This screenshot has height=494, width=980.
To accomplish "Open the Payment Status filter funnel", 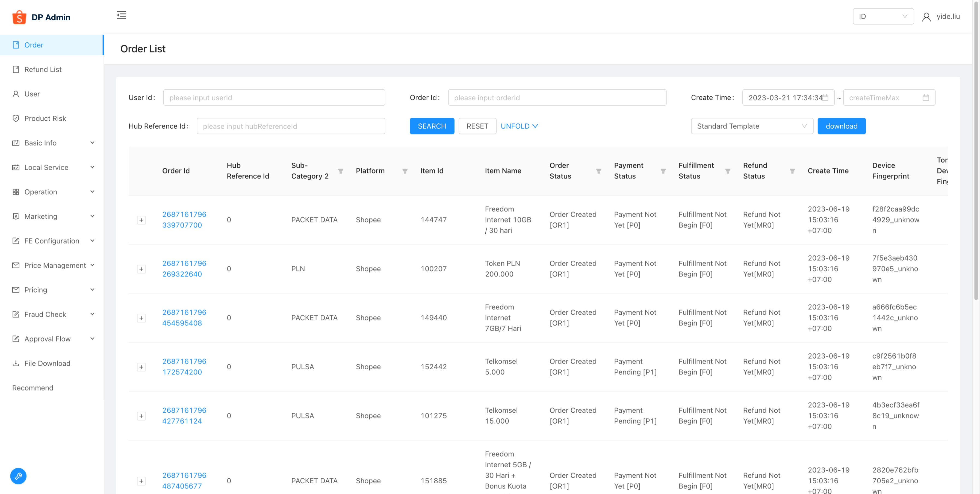I will 663,171.
